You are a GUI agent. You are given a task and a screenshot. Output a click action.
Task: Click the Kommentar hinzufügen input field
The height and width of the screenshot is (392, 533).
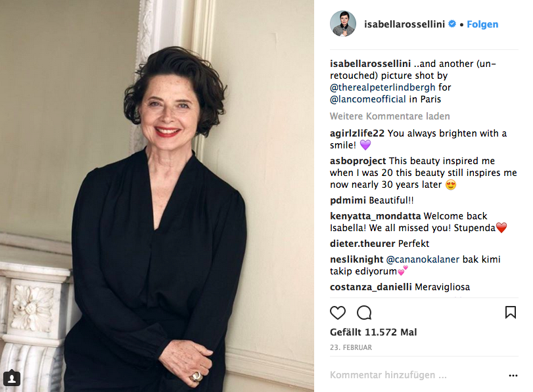click(417, 375)
